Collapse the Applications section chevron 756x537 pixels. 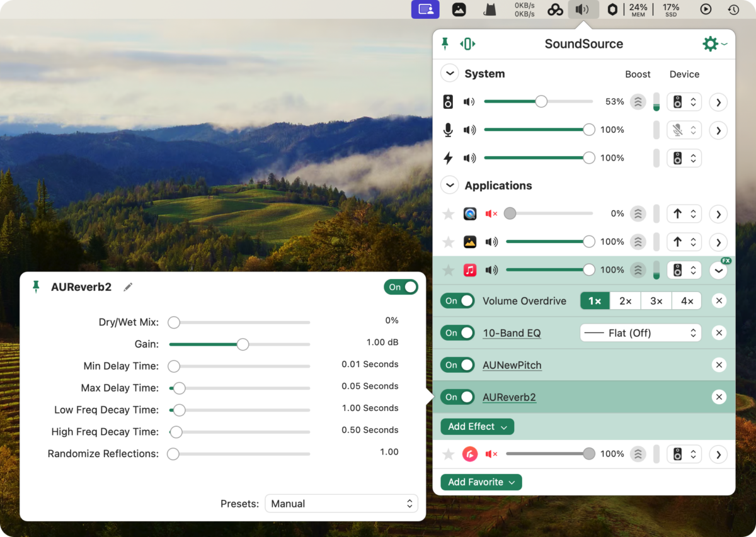tap(449, 186)
